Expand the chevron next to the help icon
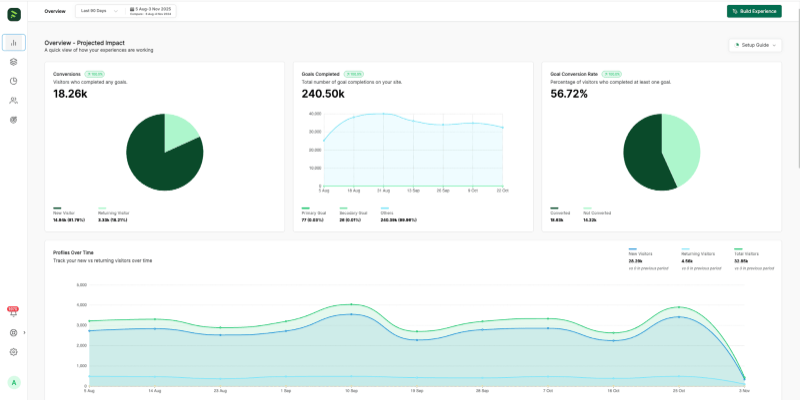 tap(24, 332)
